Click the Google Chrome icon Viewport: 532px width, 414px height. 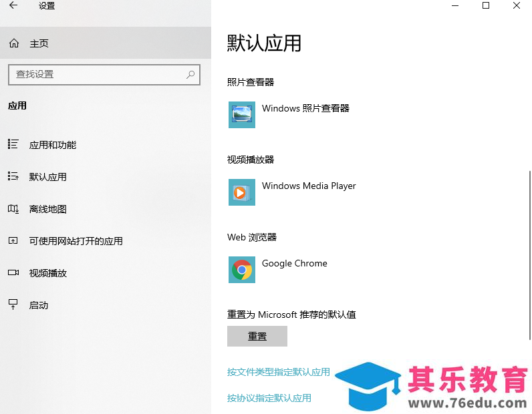241,270
